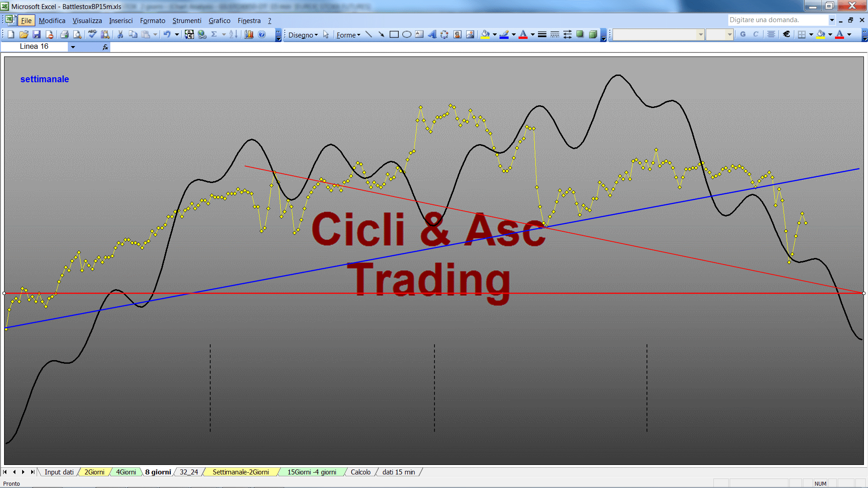Switch to the Input dati sheet tab
This screenshot has height=488, width=868.
[x=59, y=472]
